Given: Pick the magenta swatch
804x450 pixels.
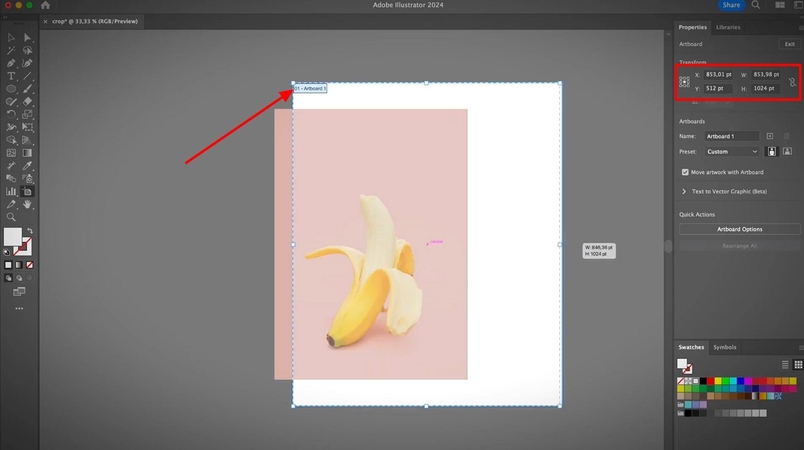Looking at the screenshot, I should (x=748, y=381).
